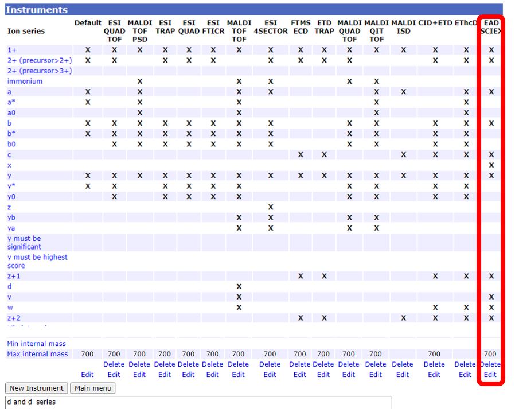Edit the ETD TRAP instrument
519x420 pixels.
[323, 375]
